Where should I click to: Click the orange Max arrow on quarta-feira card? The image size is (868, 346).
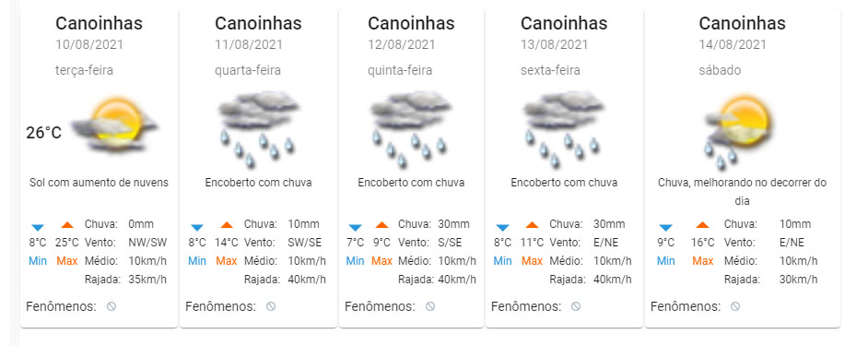click(x=227, y=224)
